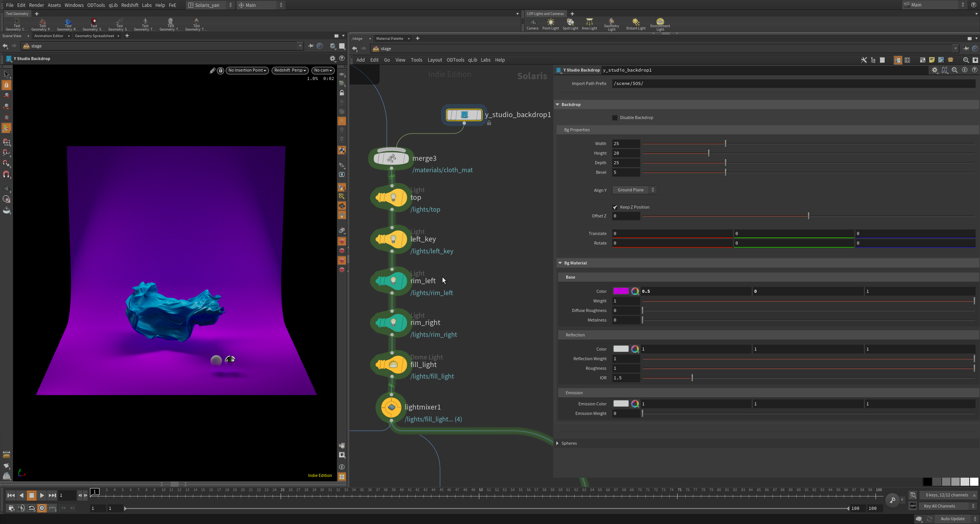Click the play forward button

[x=42, y=495]
